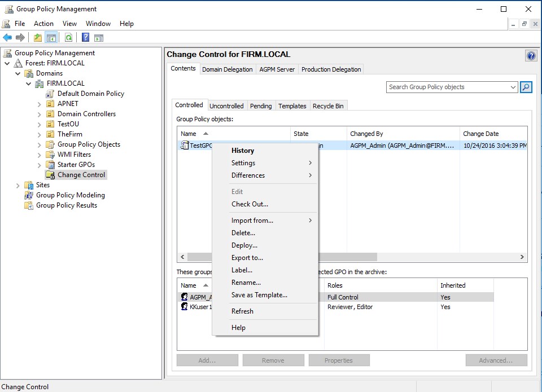Switch to the AGPM Server tab
542x392 pixels.
(x=277, y=69)
